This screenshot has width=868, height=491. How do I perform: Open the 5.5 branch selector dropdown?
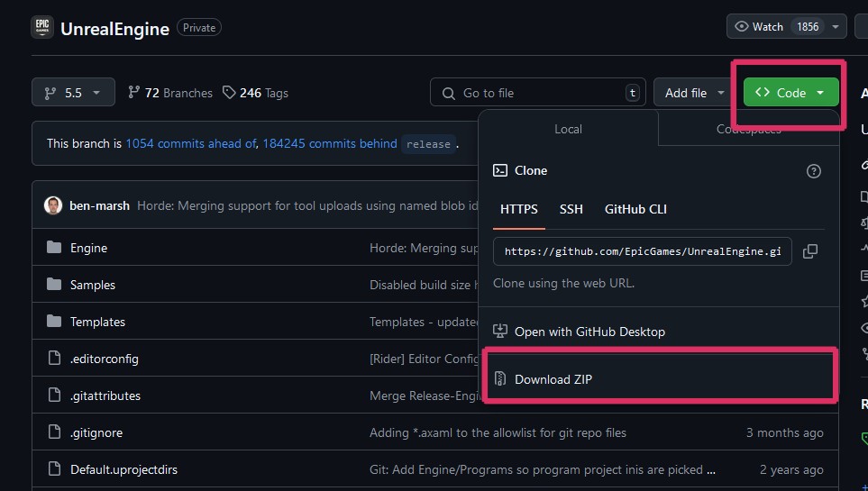(73, 93)
